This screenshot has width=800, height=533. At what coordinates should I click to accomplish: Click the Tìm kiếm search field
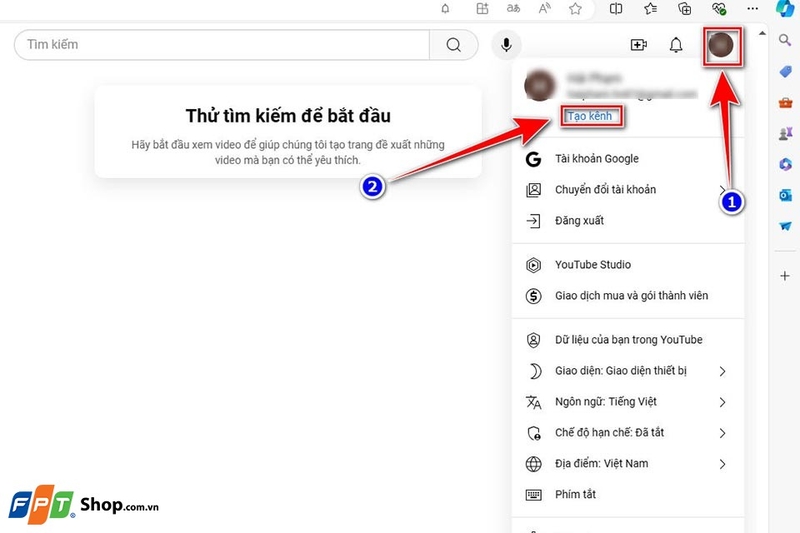pos(222,45)
